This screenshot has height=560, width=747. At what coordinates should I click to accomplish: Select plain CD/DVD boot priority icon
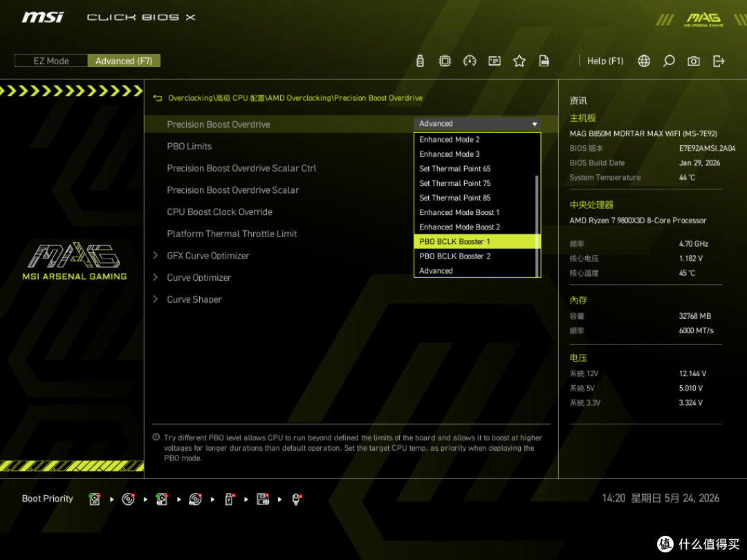coord(128,499)
